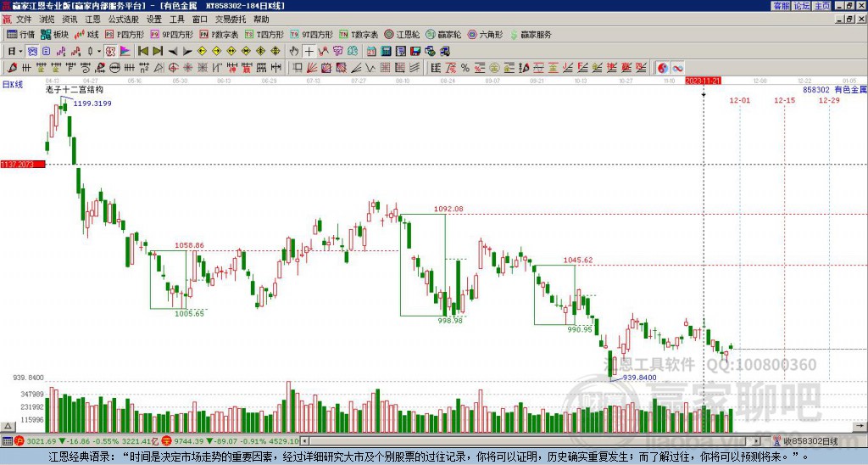Click the 2023-11-21 date marker
868x465 pixels.
click(703, 81)
